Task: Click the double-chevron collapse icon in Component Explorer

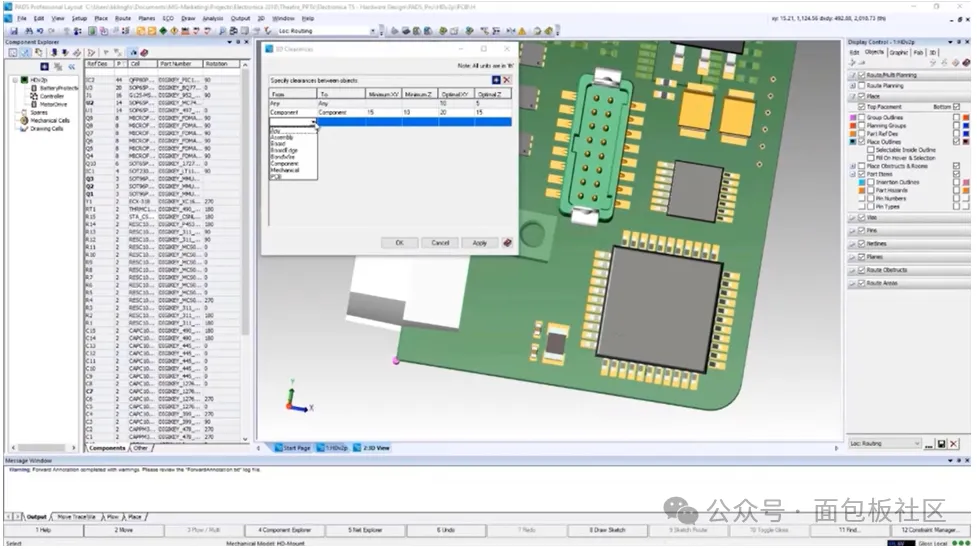Action: click(x=72, y=66)
